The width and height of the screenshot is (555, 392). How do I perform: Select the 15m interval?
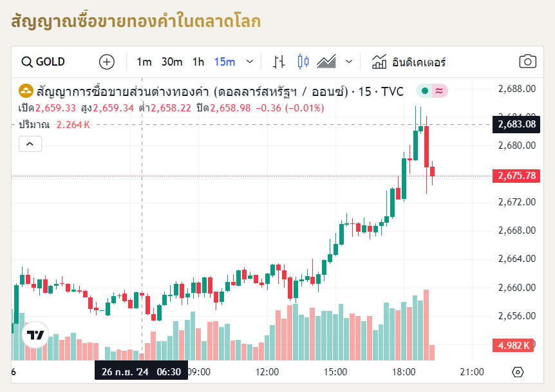pyautogui.click(x=225, y=62)
